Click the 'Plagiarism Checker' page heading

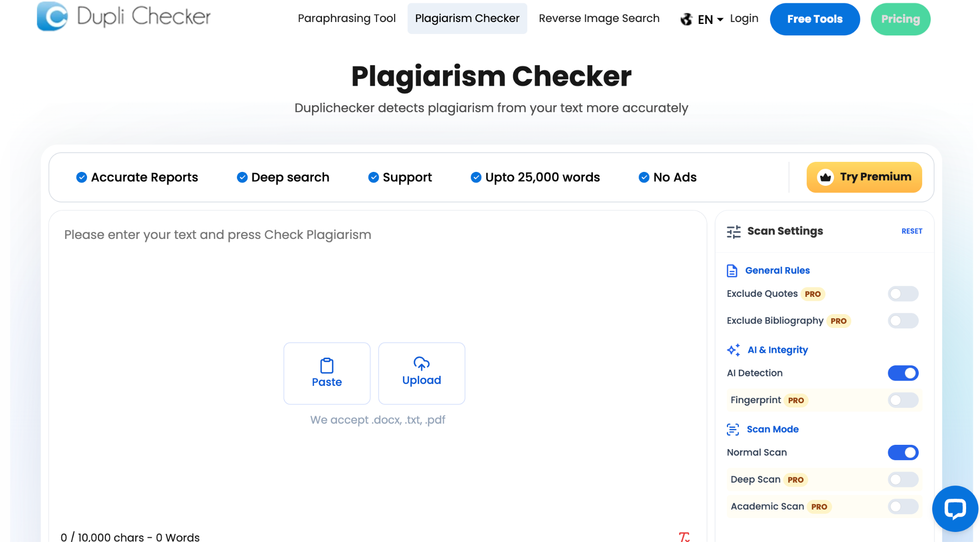click(491, 76)
